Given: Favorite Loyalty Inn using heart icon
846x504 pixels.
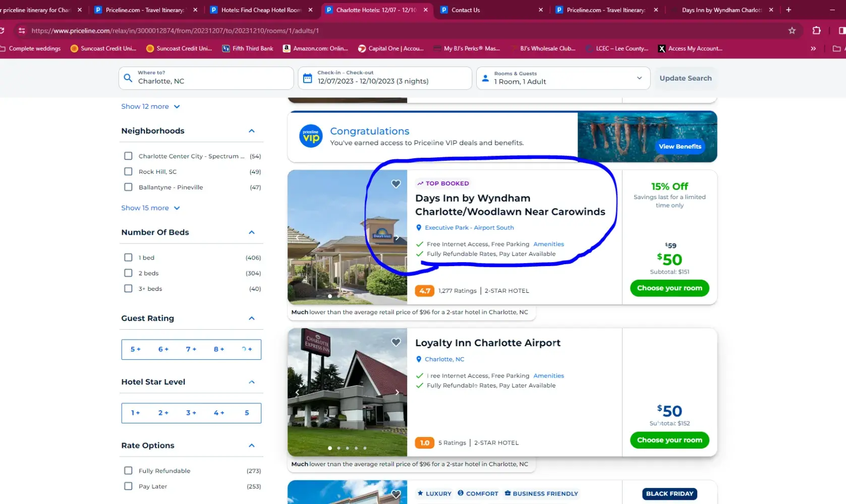Looking at the screenshot, I should [396, 342].
